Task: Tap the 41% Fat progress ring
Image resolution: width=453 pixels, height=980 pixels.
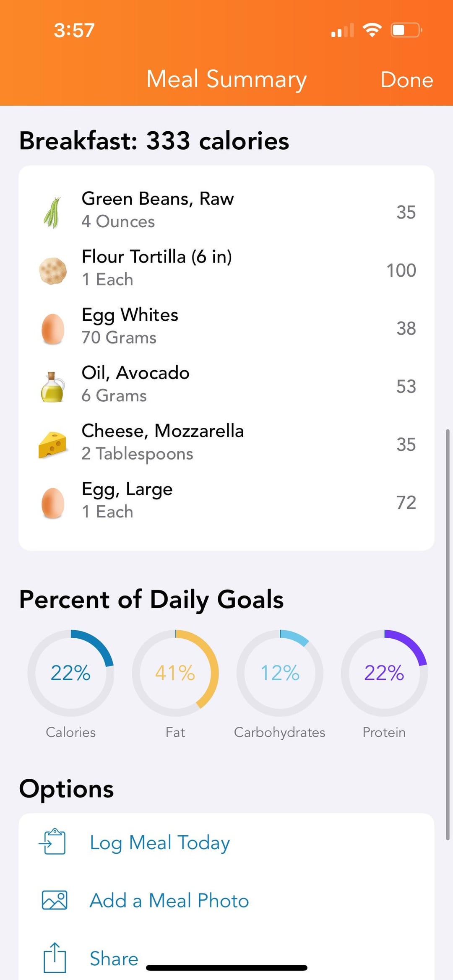Action: (x=175, y=673)
